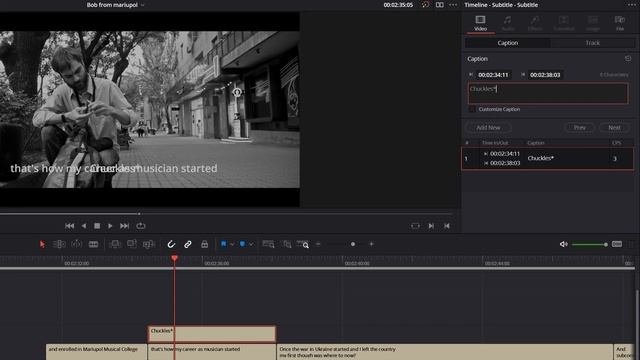Click the viewer timecode 00:02:35:05
The width and height of the screenshot is (640, 360).
point(398,5)
